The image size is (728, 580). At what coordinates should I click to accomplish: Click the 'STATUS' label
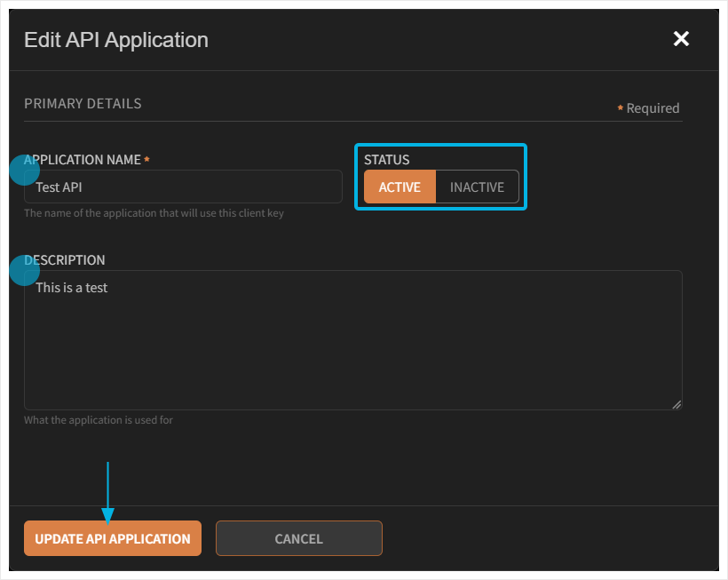(387, 160)
